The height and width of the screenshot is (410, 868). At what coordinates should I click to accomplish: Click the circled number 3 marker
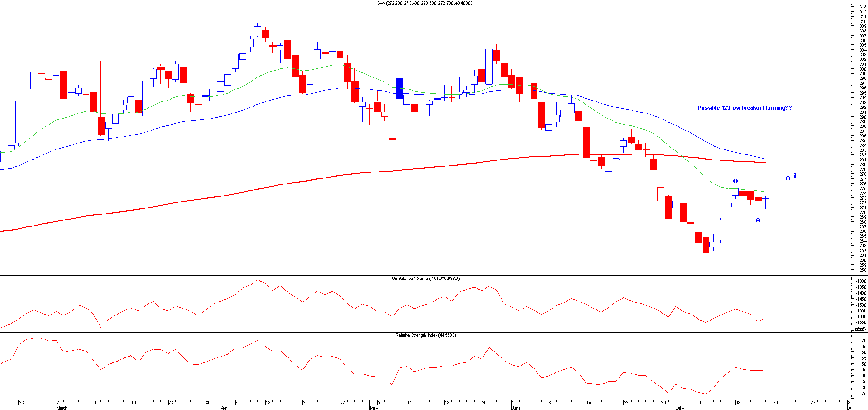[x=788, y=178]
